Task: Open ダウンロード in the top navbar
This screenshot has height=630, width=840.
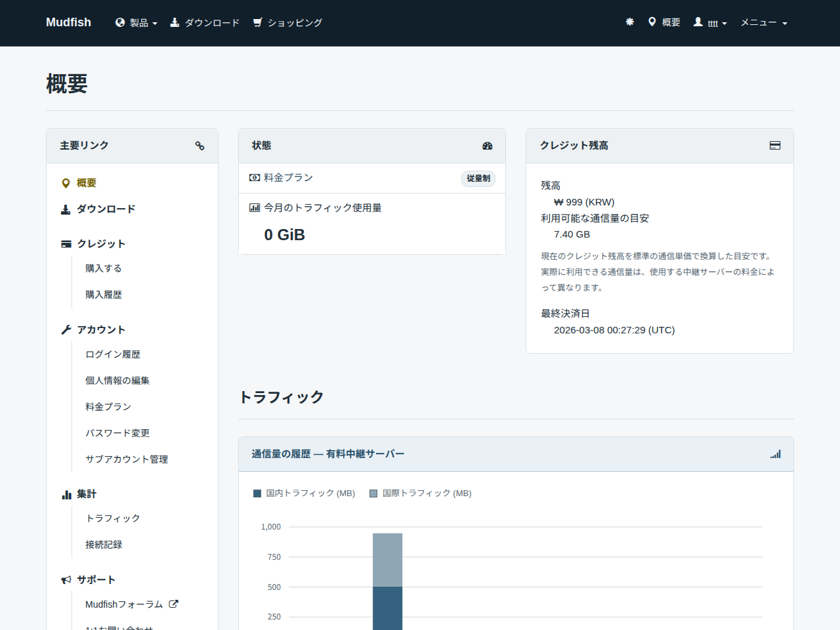Action: tap(205, 23)
